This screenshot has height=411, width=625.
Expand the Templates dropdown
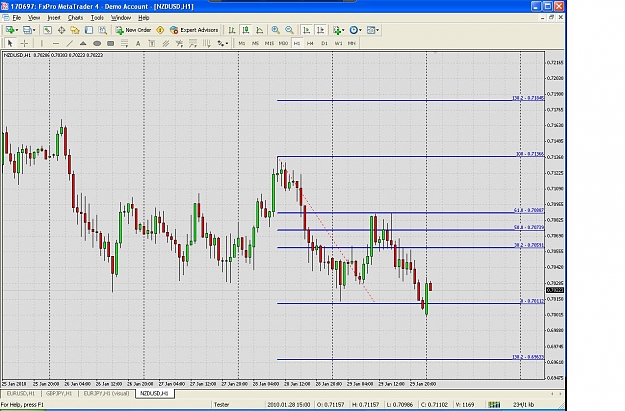click(377, 30)
